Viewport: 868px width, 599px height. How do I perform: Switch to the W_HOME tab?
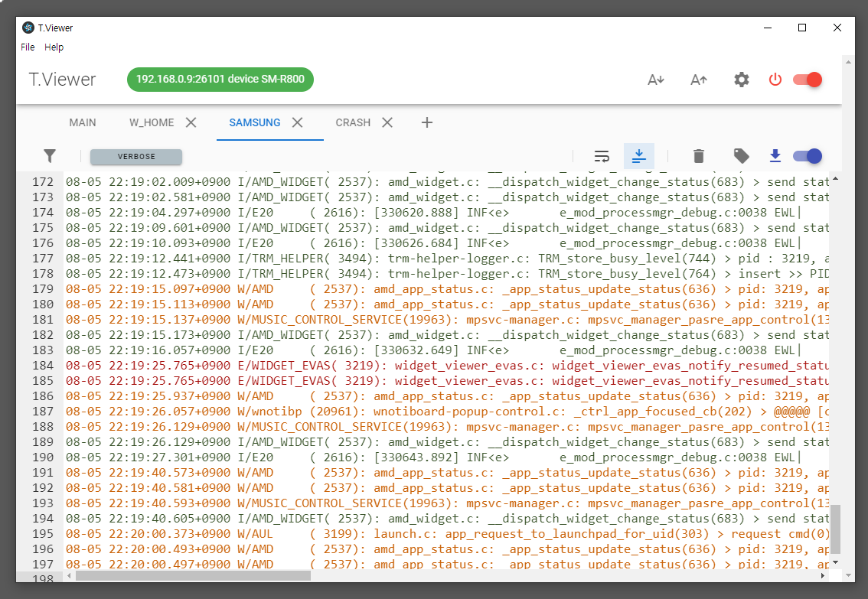tap(152, 123)
